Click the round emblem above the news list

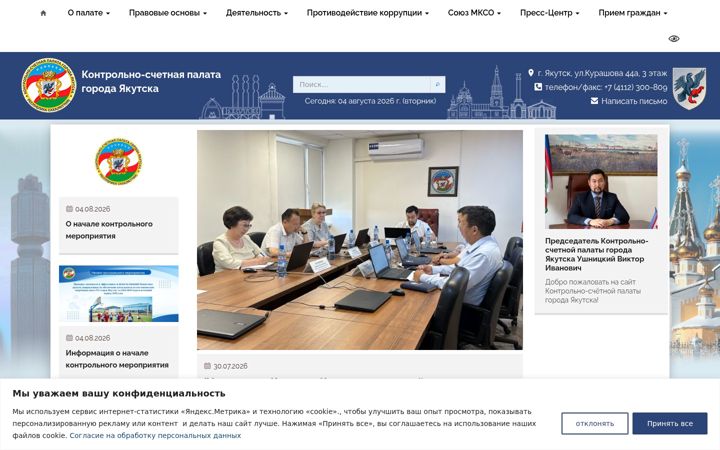[118, 161]
